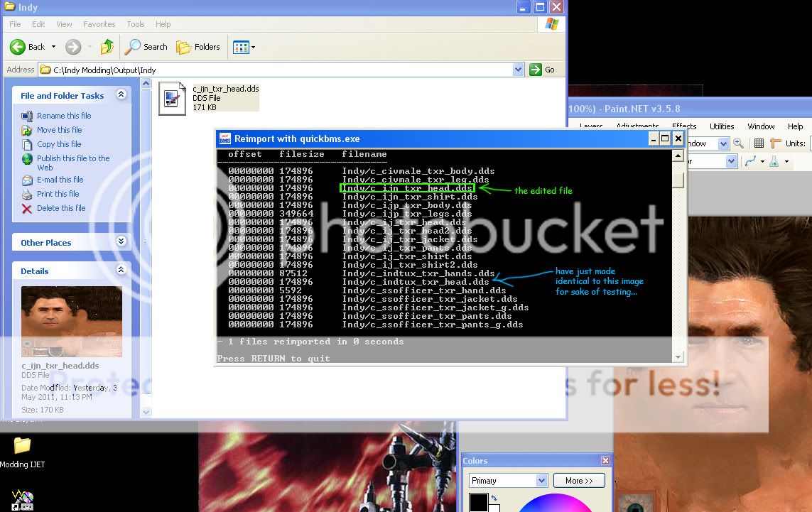Open the Utilities menu in Paint.NET
Viewport: 812px width, 512px height.
click(x=722, y=126)
